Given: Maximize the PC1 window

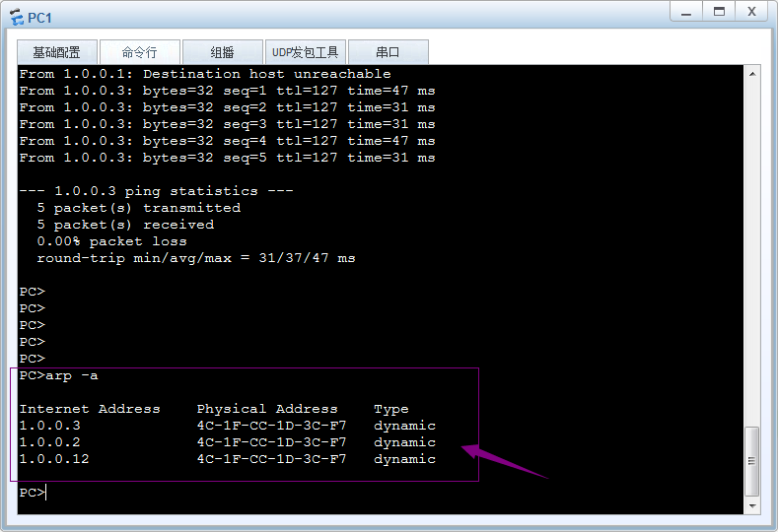Looking at the screenshot, I should pyautogui.click(x=719, y=12).
